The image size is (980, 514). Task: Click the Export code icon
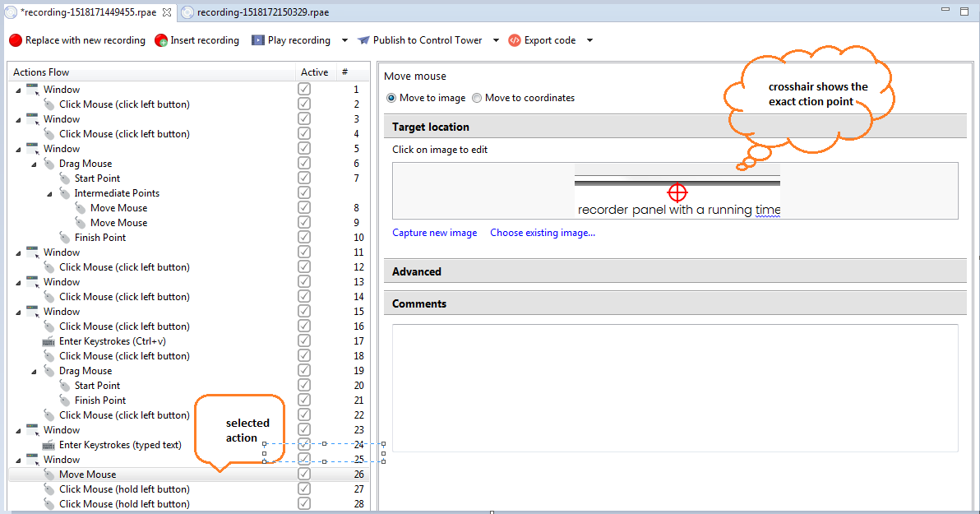(515, 40)
